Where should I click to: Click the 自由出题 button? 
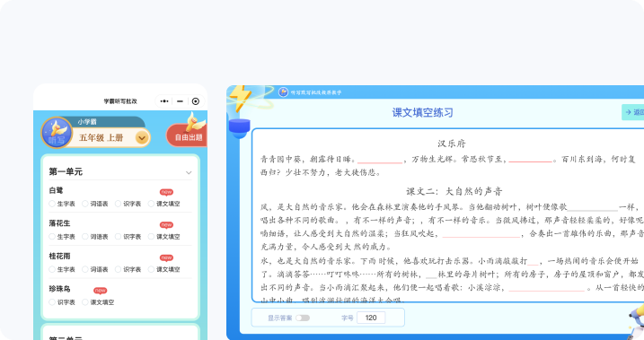pos(187,136)
